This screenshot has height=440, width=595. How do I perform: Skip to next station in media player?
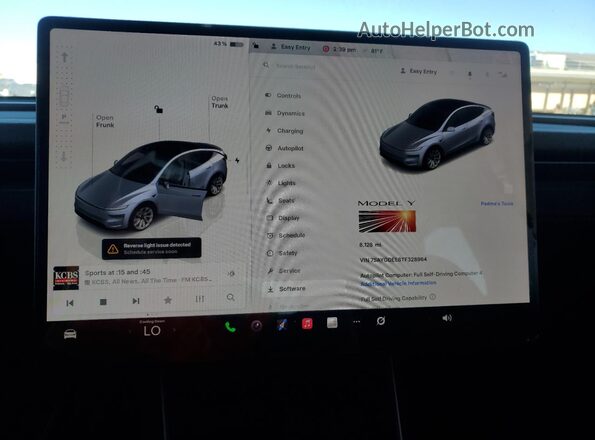135,301
